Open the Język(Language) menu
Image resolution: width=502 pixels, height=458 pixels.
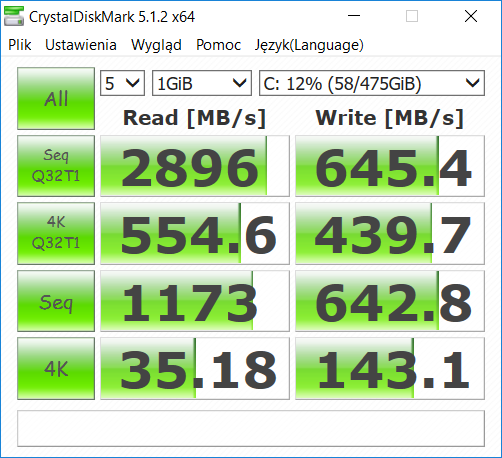(x=309, y=45)
